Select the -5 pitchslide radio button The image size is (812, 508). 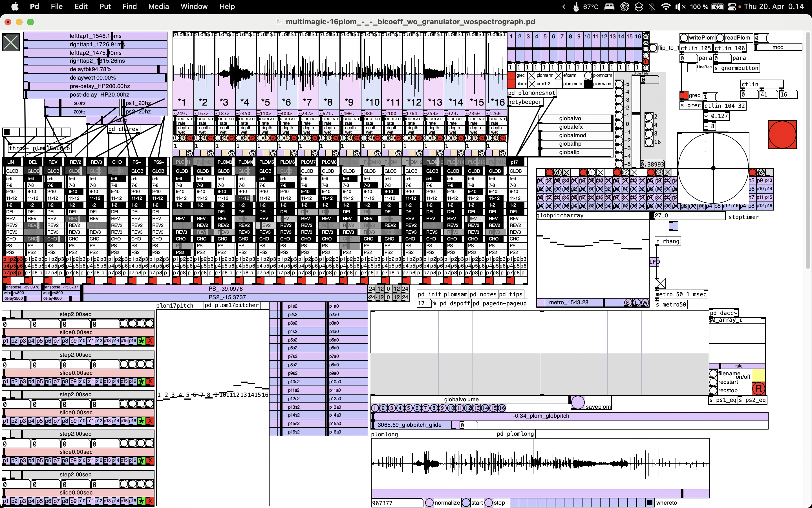619,84
